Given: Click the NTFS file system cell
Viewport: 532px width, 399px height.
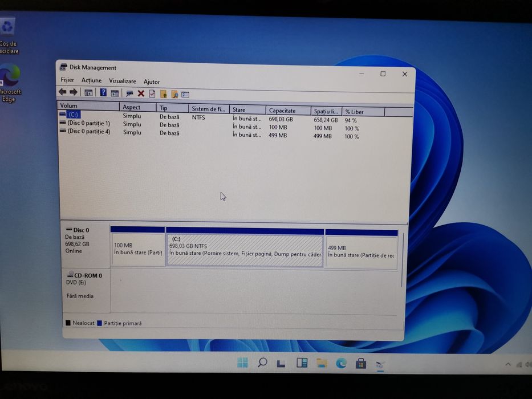Looking at the screenshot, I should 198,117.
